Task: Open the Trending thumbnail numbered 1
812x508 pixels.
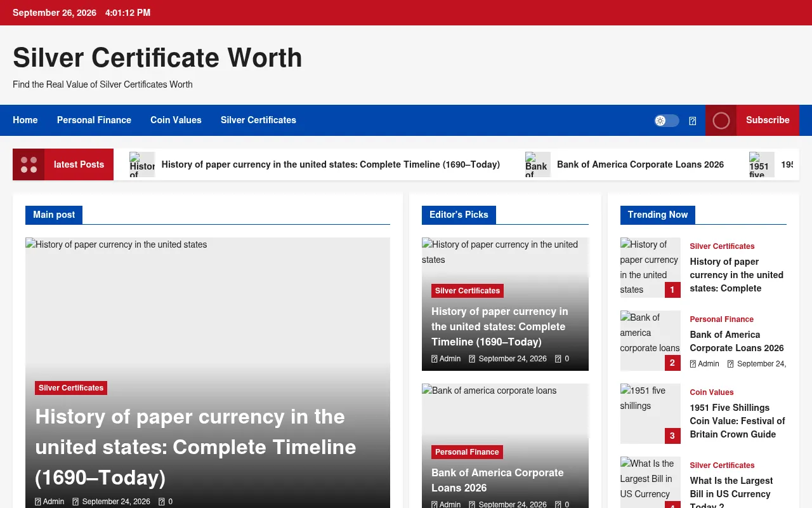Action: click(x=650, y=267)
